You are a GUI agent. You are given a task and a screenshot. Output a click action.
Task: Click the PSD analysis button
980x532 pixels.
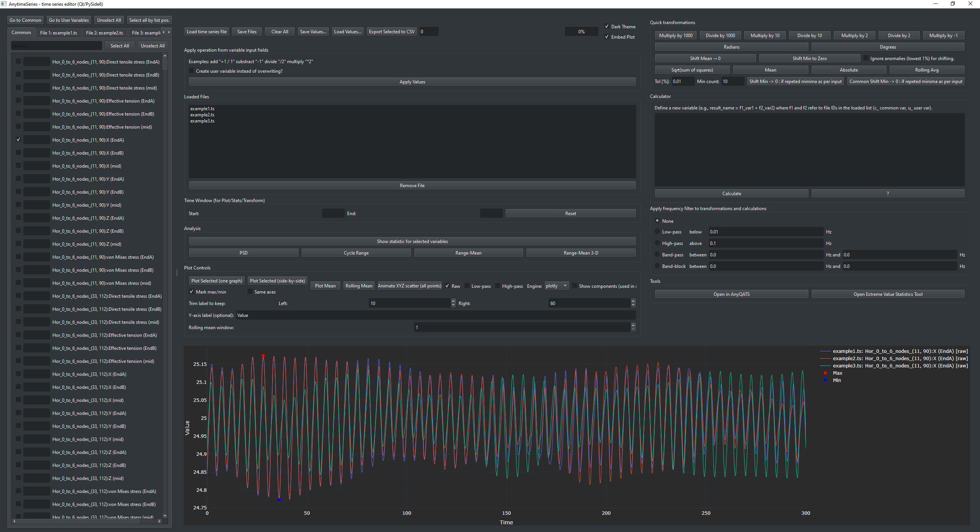(244, 253)
